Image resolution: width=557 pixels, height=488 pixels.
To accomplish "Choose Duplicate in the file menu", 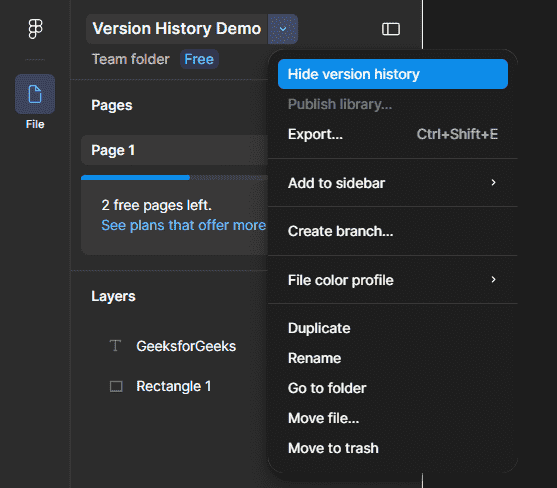I will click(393, 328).
